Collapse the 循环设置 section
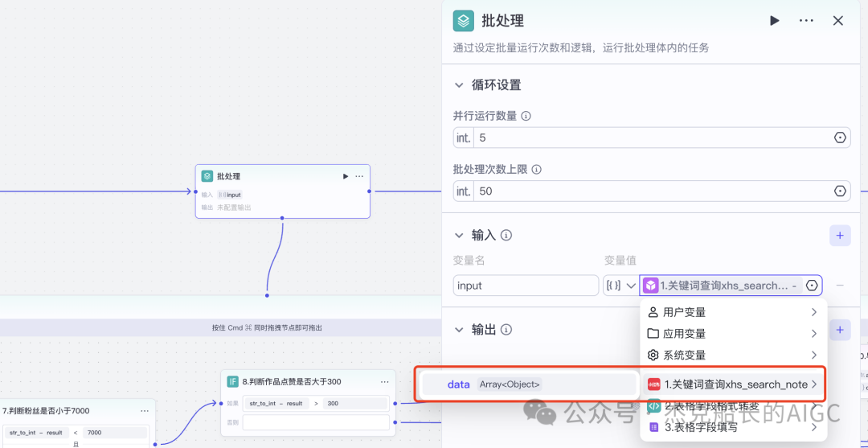 (x=458, y=85)
